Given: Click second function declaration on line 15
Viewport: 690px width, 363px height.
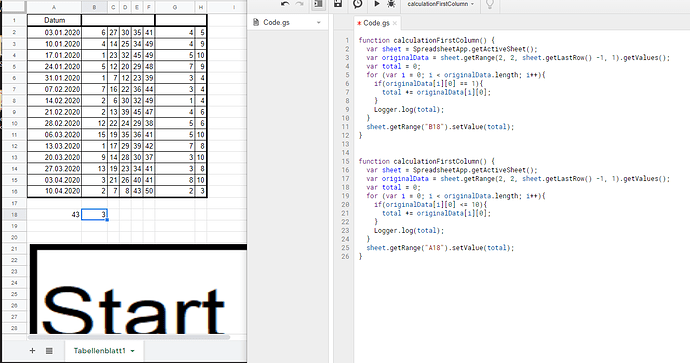Looking at the screenshot, I should [426, 161].
